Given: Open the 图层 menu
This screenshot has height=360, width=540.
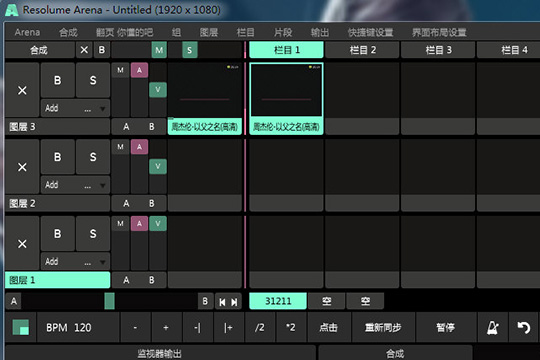Looking at the screenshot, I should point(209,32).
